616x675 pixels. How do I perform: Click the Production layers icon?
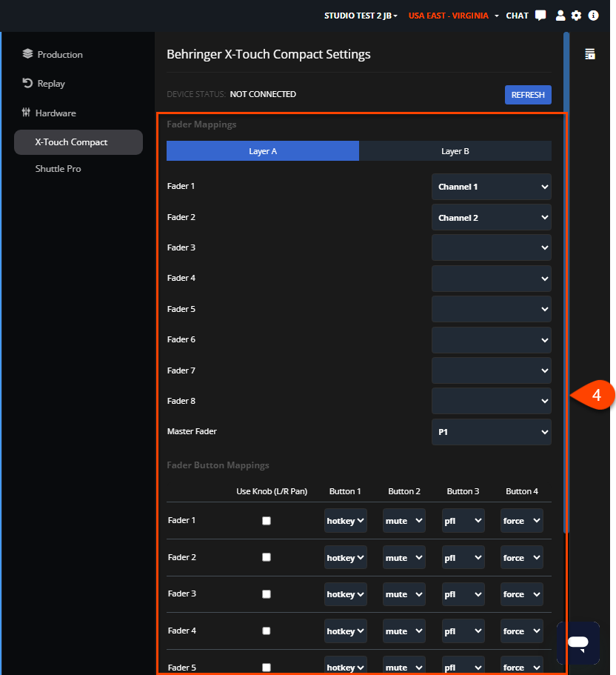(28, 54)
